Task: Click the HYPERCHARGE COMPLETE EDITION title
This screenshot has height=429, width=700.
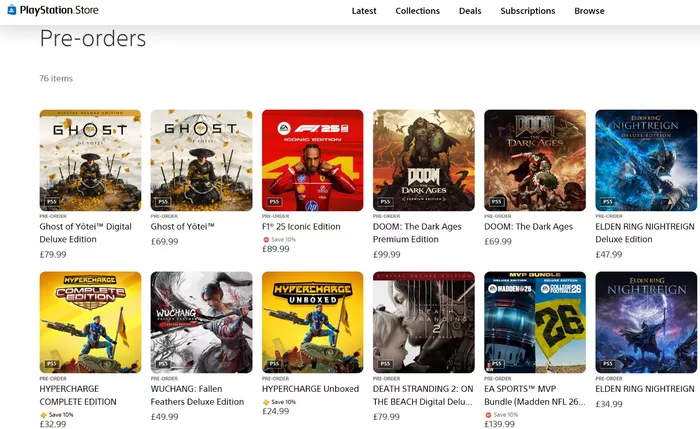Action: 78,396
